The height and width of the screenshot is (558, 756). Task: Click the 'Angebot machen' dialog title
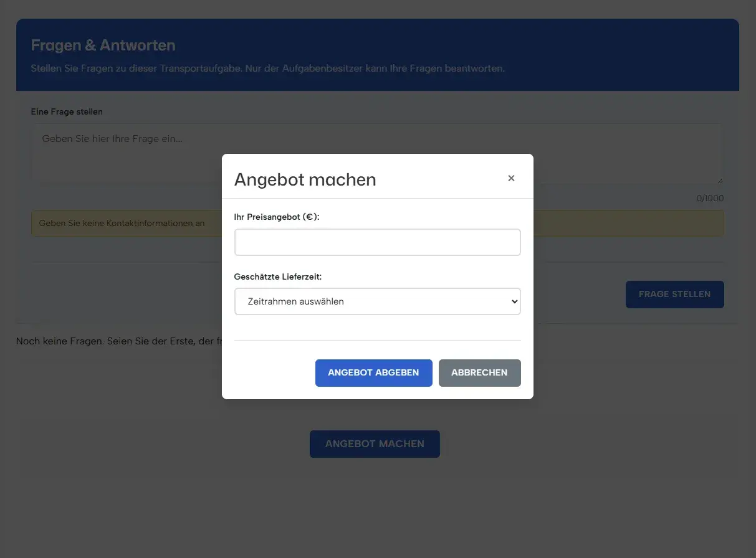(305, 180)
